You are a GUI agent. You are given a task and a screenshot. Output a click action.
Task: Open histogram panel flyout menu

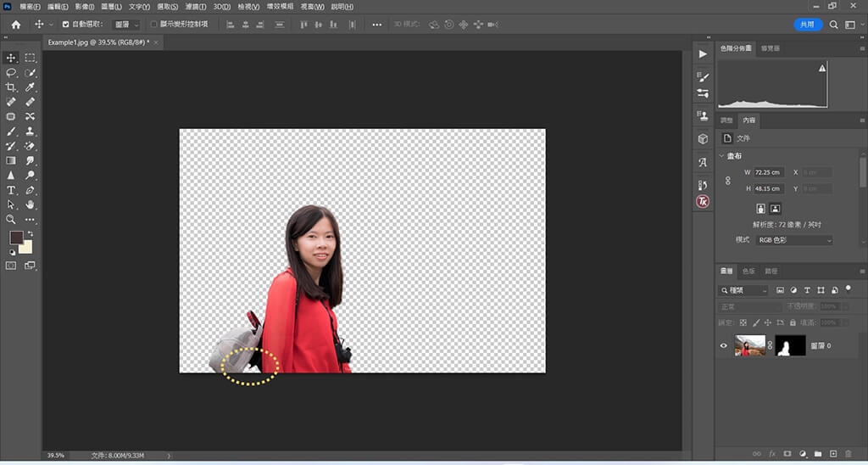click(862, 48)
